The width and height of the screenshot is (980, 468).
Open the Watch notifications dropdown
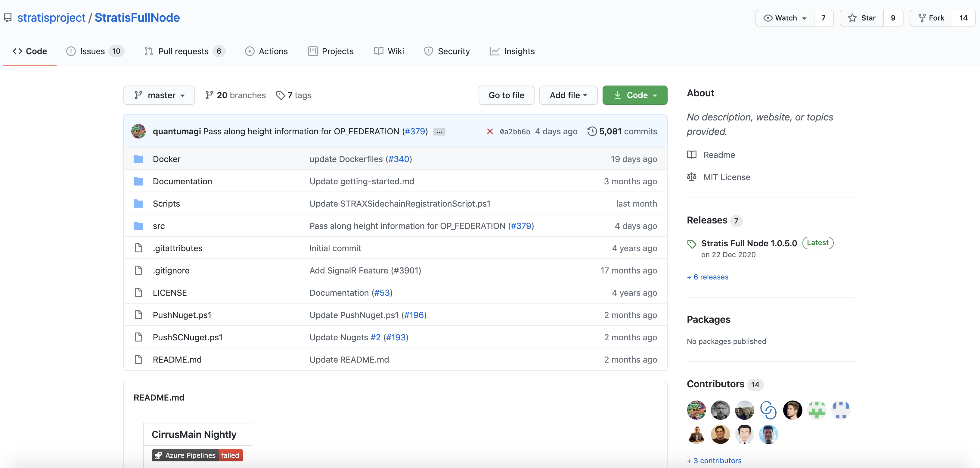tap(785, 18)
